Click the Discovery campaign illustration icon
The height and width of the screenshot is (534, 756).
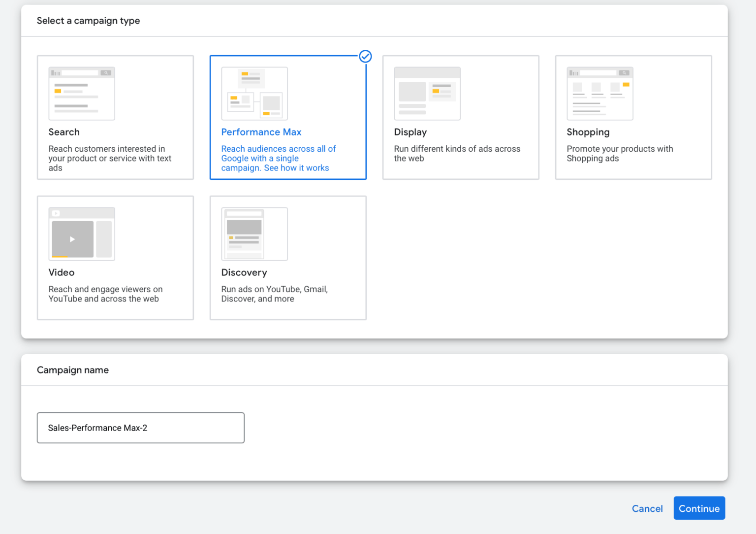pos(254,234)
